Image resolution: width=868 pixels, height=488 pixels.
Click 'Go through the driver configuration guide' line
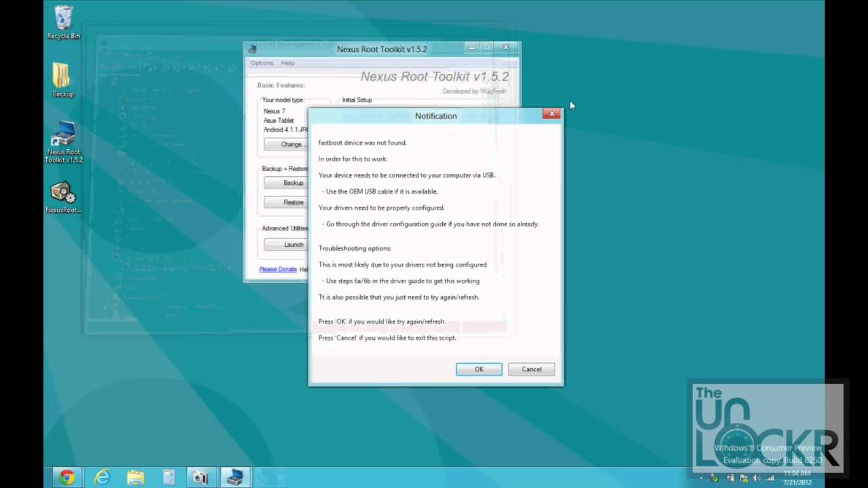pos(431,224)
